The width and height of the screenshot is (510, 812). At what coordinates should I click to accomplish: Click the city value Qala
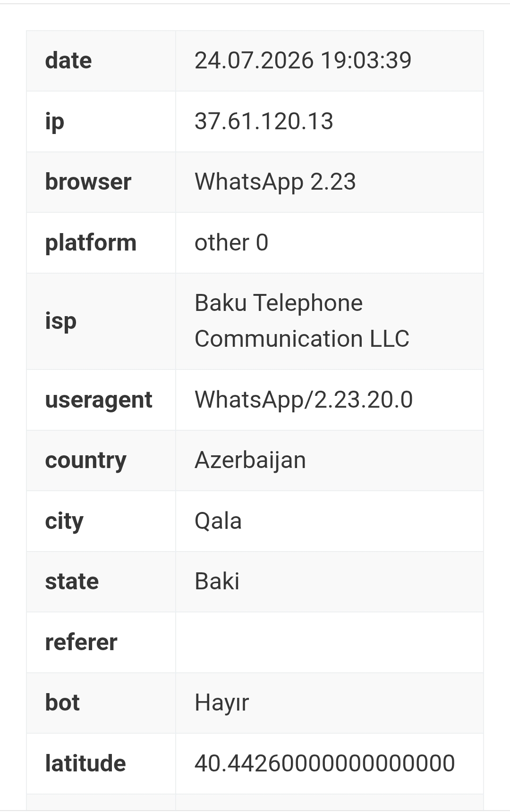(x=218, y=521)
